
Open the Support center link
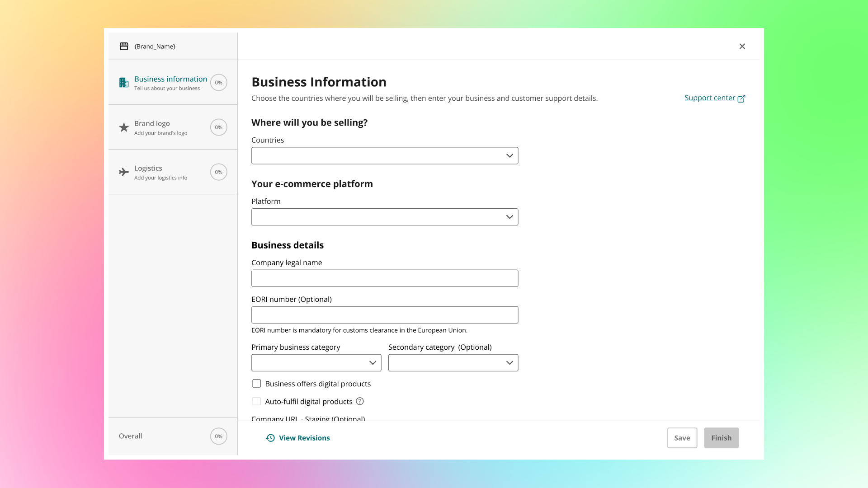coord(709,98)
